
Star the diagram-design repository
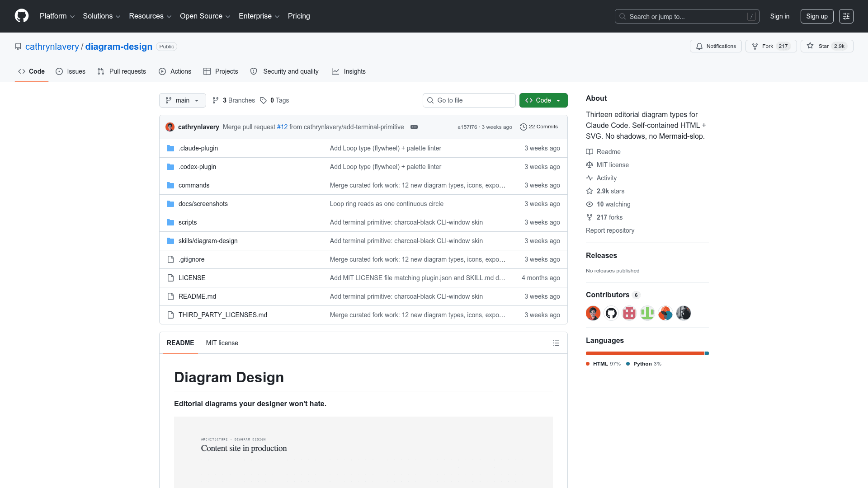pyautogui.click(x=827, y=46)
